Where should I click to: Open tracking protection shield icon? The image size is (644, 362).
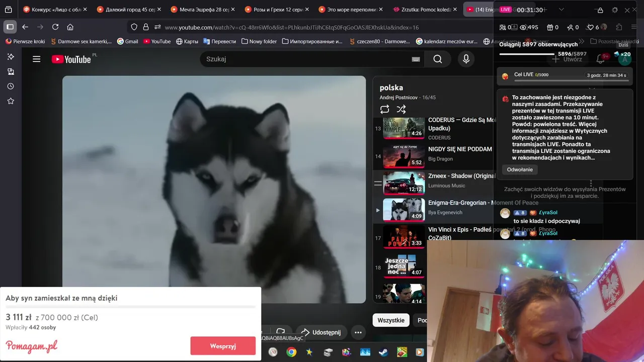pyautogui.click(x=134, y=27)
